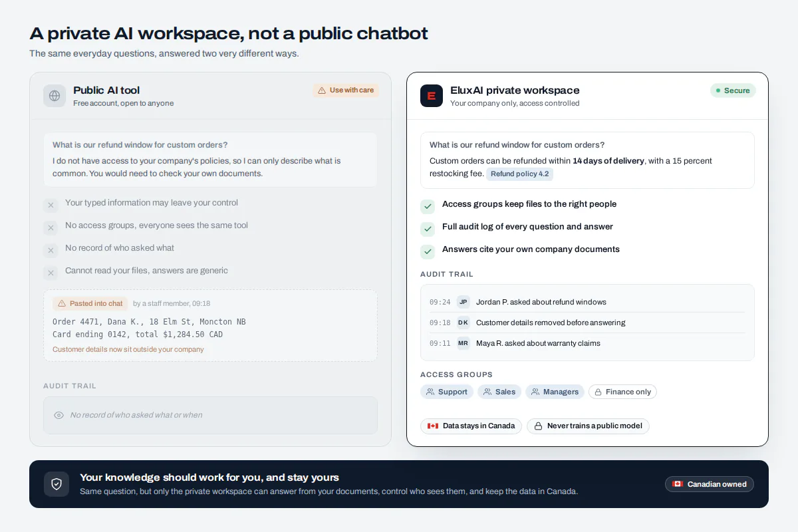This screenshot has width=798, height=532.
Task: Click the Use with care badge text
Action: pos(352,90)
